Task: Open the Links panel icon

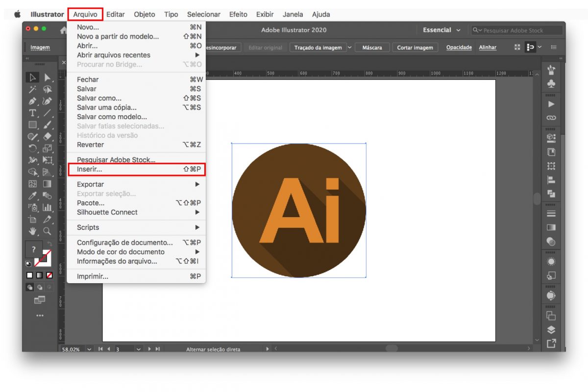Action: 551,118
